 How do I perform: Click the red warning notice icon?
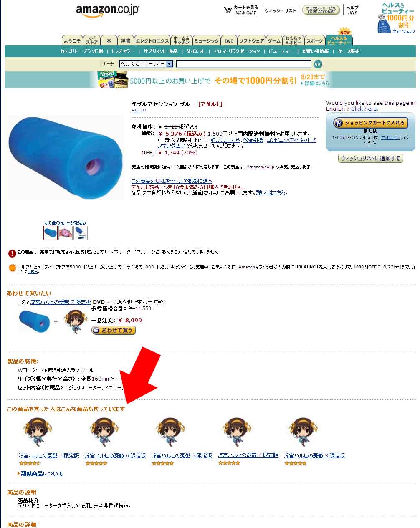(x=12, y=253)
